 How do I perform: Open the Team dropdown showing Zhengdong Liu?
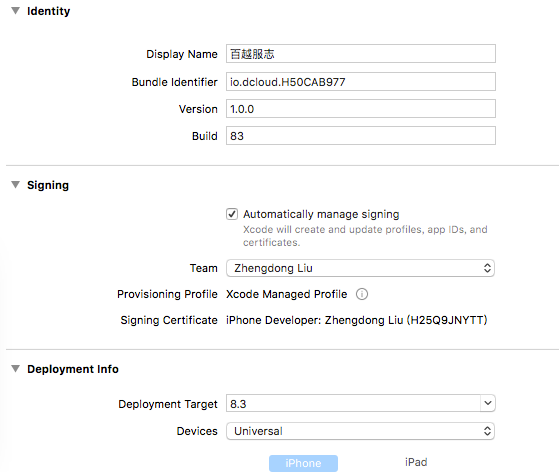coord(360,268)
